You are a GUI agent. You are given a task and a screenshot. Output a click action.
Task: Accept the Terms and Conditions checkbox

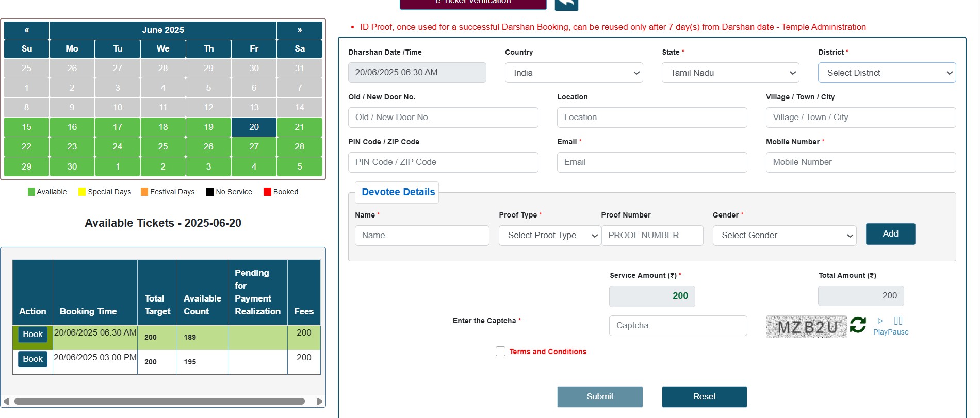(x=500, y=352)
